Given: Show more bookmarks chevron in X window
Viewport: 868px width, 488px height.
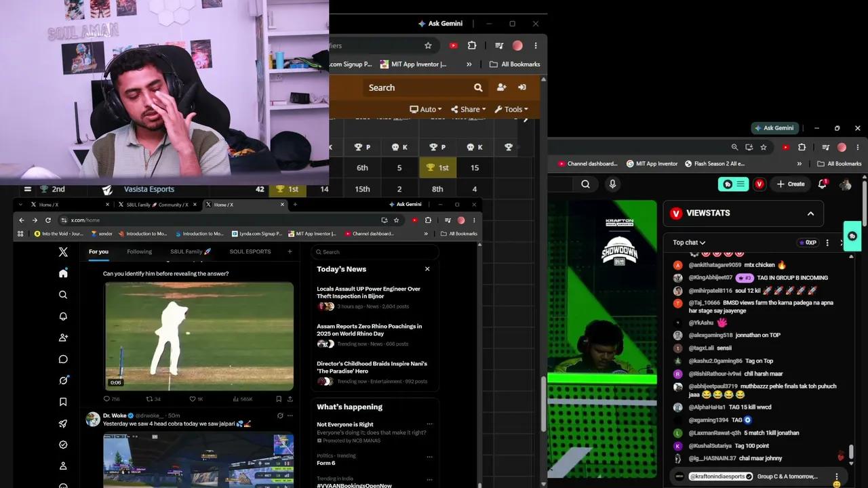Looking at the screenshot, I should (426, 234).
